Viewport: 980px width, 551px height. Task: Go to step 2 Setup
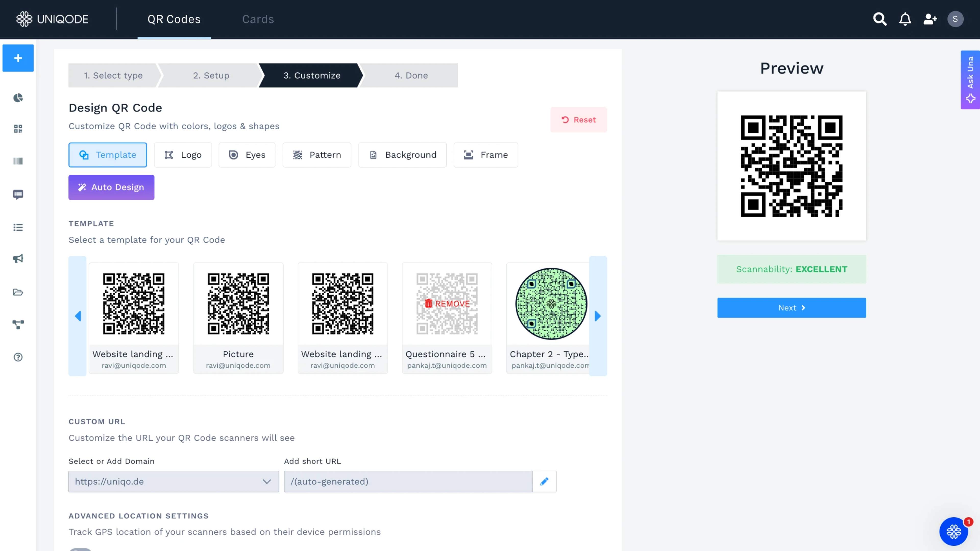click(x=211, y=75)
